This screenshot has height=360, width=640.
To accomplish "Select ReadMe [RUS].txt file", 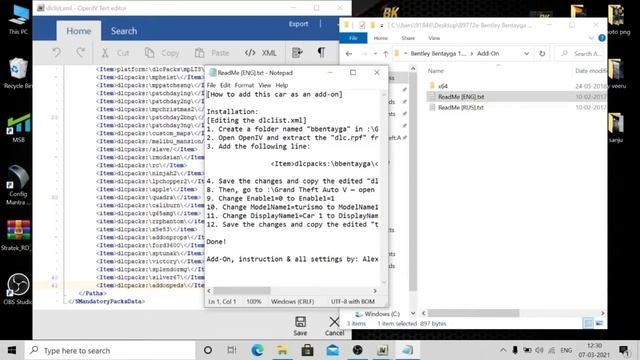I will [461, 107].
